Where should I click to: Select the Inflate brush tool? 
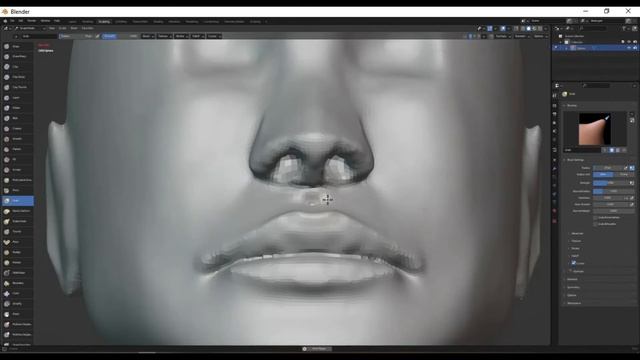click(x=17, y=108)
